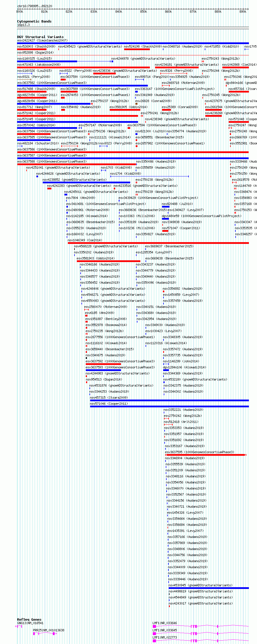Open nsv457315 (Itsara2009) variant

(x=109, y=398)
